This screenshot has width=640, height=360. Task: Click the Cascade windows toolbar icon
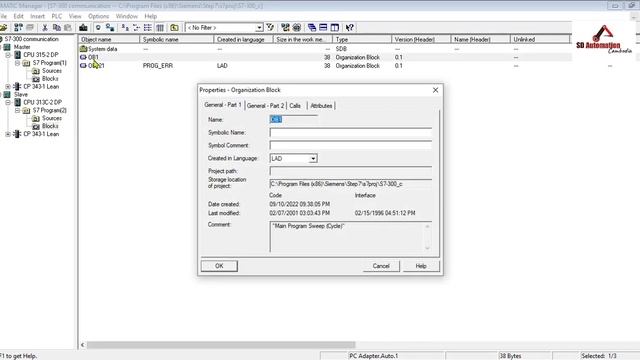point(312,27)
